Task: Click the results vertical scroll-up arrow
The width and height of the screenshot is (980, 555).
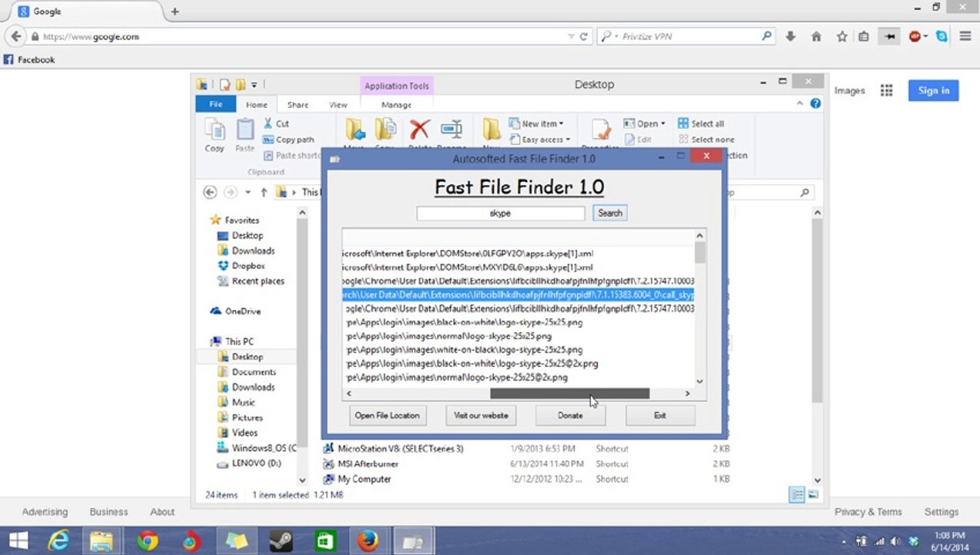Action: tap(700, 236)
